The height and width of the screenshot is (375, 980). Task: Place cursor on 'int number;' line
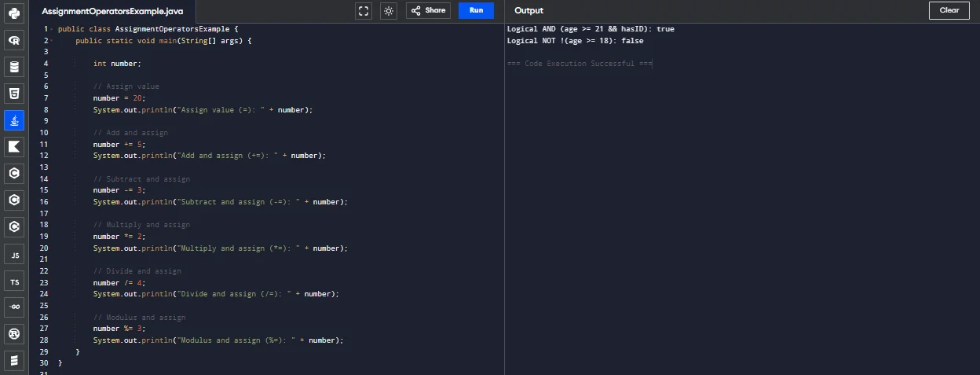click(x=117, y=64)
